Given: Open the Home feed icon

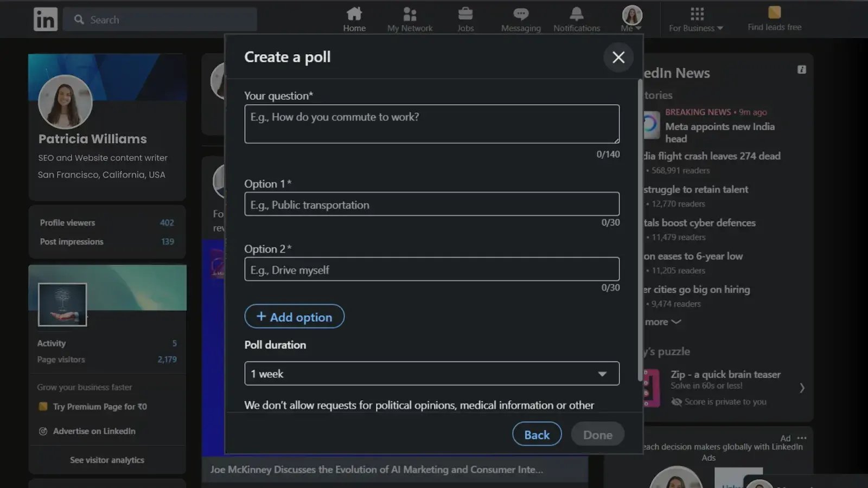Looking at the screenshot, I should [354, 14].
